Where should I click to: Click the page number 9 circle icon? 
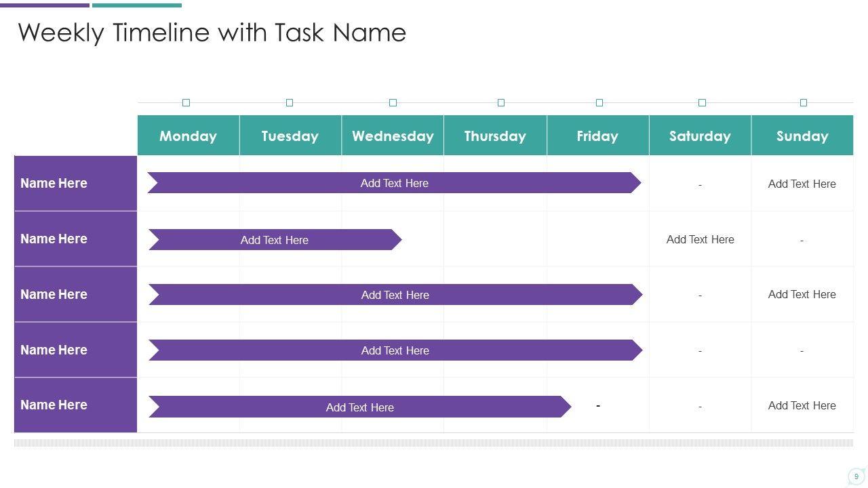coord(856,476)
